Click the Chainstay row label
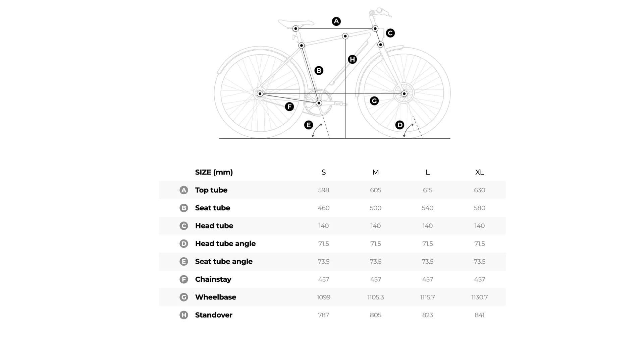Image resolution: width=644 pixels, height=340 pixels. click(213, 279)
